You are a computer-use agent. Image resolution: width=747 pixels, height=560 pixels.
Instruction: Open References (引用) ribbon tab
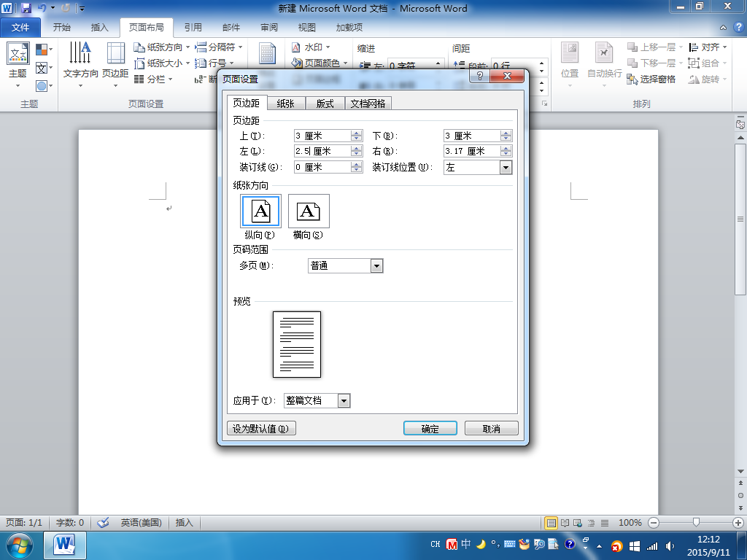tap(193, 28)
